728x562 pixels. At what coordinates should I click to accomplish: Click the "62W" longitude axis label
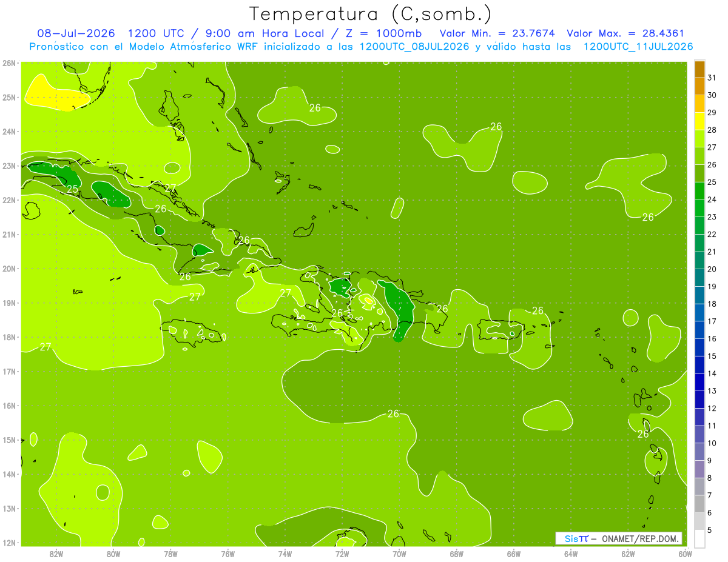click(x=628, y=554)
